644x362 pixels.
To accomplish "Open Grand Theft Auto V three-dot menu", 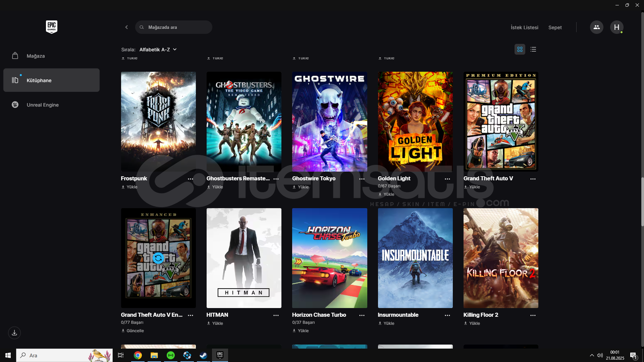I will 533,179.
